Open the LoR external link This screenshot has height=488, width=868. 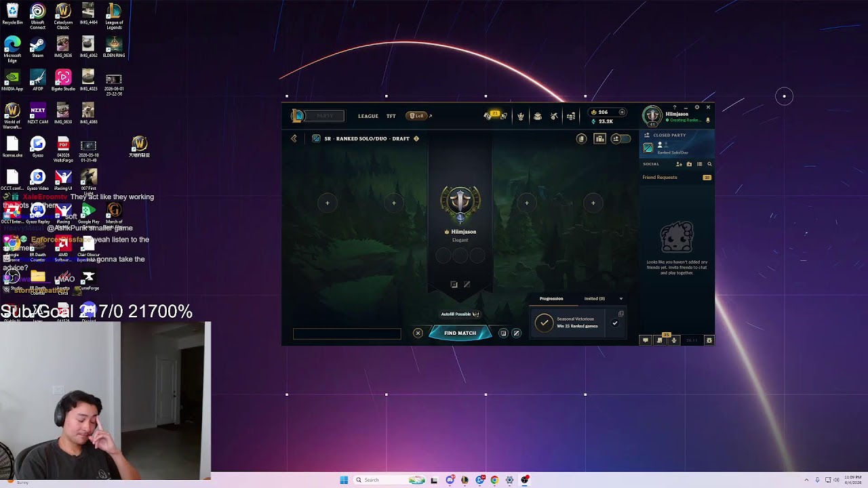click(419, 116)
